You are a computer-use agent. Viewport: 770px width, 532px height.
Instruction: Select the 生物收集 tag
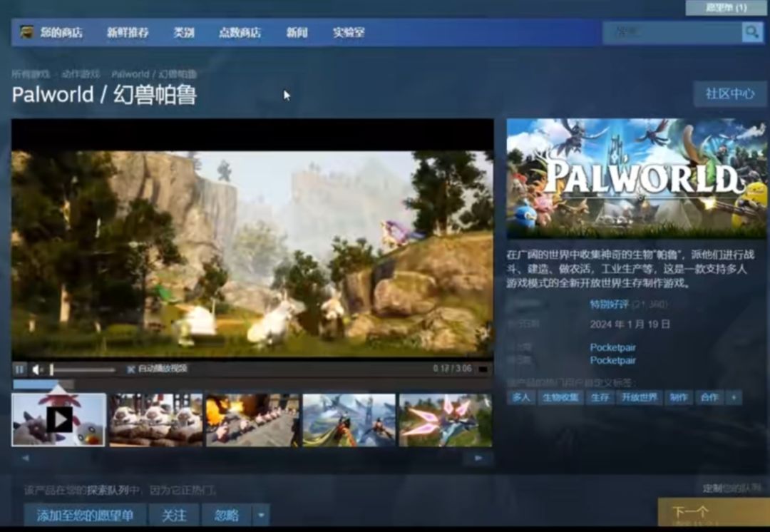coord(560,397)
